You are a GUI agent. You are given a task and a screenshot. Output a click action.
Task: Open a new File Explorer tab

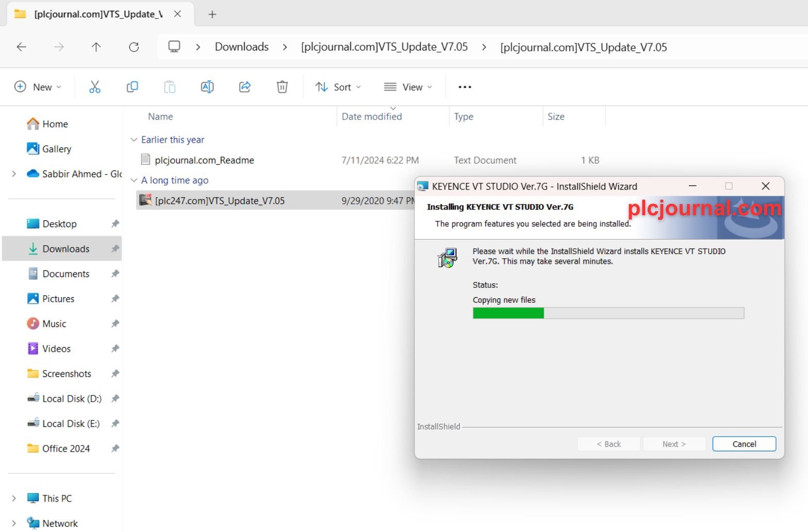pyautogui.click(x=212, y=14)
